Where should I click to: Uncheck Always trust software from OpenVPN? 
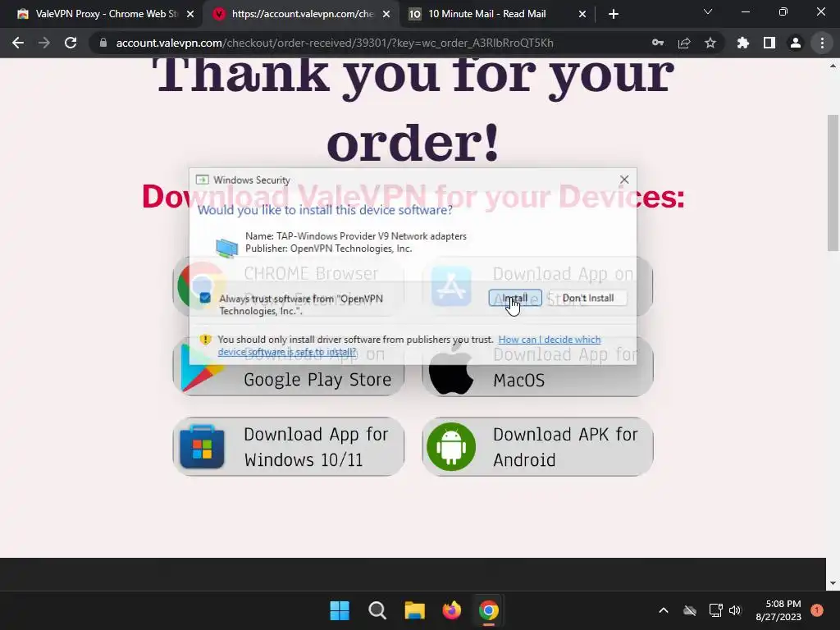tap(205, 298)
